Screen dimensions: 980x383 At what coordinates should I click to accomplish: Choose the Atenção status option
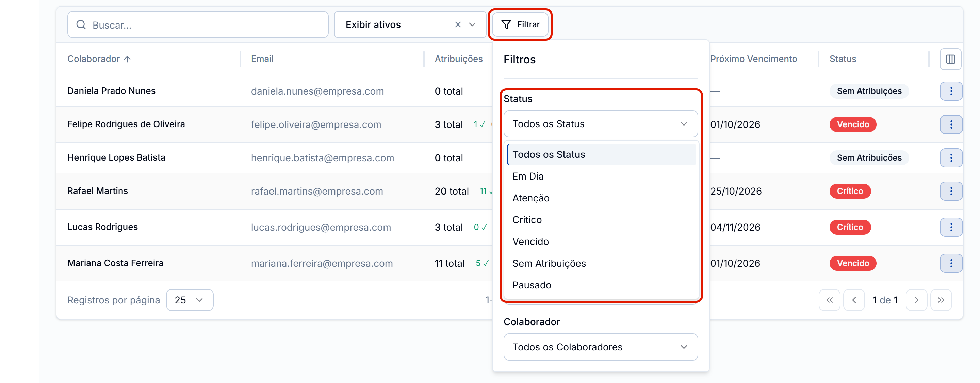[x=602, y=198]
